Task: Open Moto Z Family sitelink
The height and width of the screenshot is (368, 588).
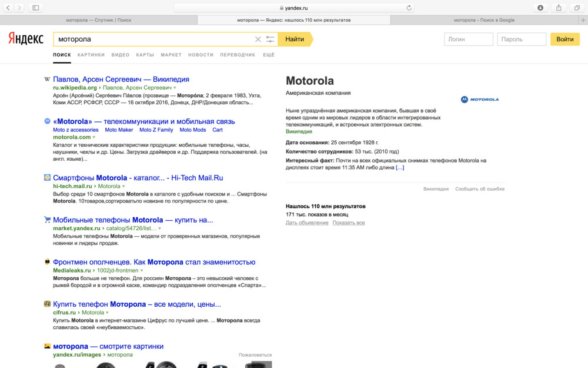Action: tap(156, 130)
